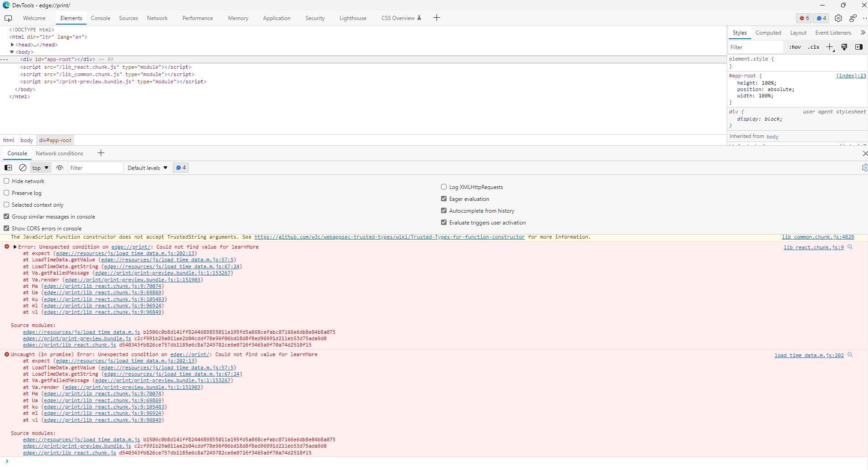Toggle rendering emulations paintbrush icon

click(844, 47)
